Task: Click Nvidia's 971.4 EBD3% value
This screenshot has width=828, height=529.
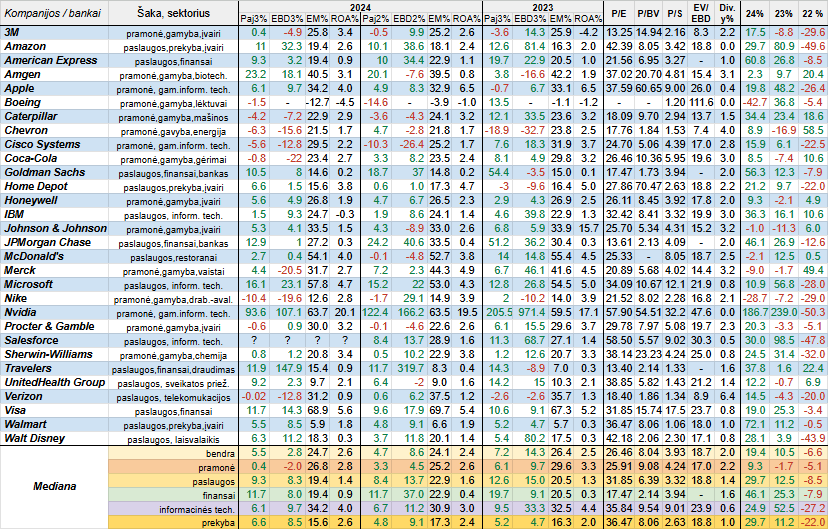Action: click(530, 313)
